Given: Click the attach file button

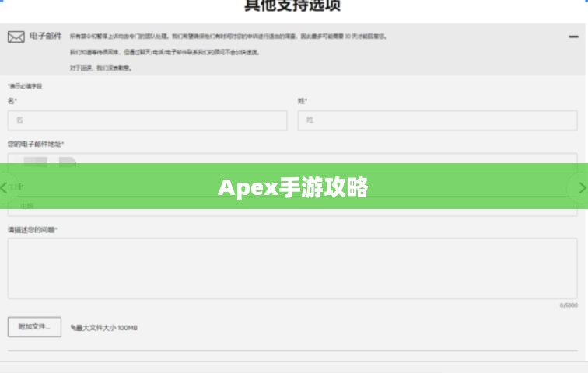Looking at the screenshot, I should click(x=34, y=327).
